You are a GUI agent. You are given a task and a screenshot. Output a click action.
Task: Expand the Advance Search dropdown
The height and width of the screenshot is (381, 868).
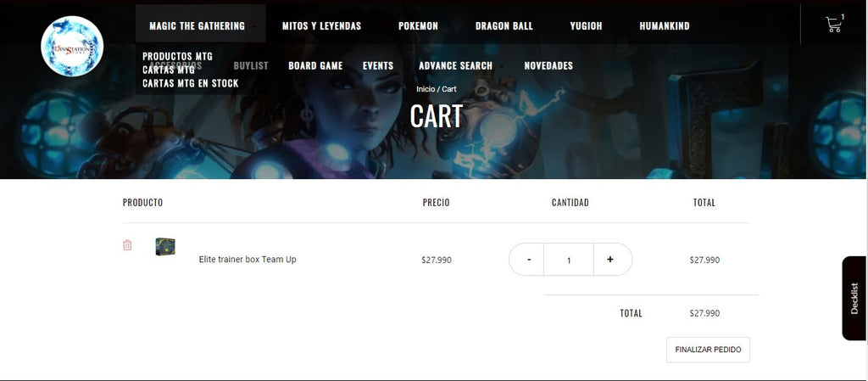click(x=455, y=65)
